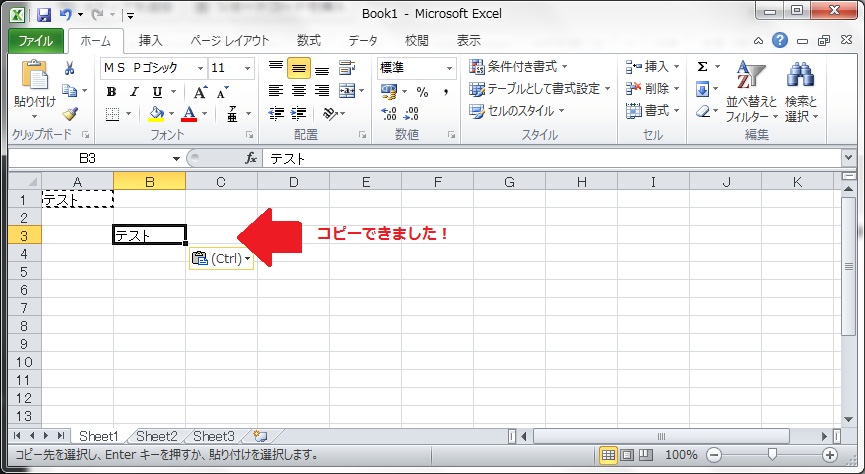Click the Clear eraser icon
Image resolution: width=865 pixels, height=474 pixels.
pos(702,111)
